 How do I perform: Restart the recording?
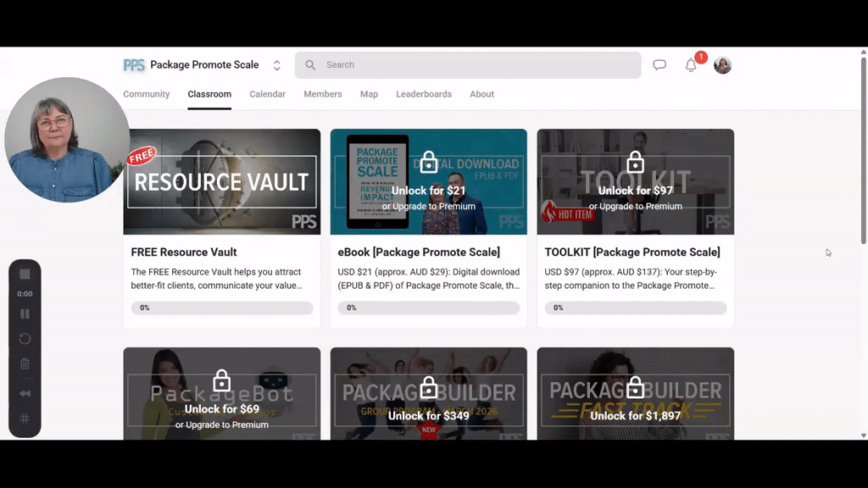[25, 339]
